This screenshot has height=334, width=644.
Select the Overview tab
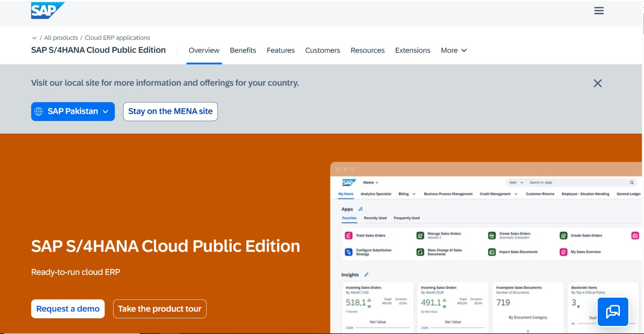tap(204, 50)
